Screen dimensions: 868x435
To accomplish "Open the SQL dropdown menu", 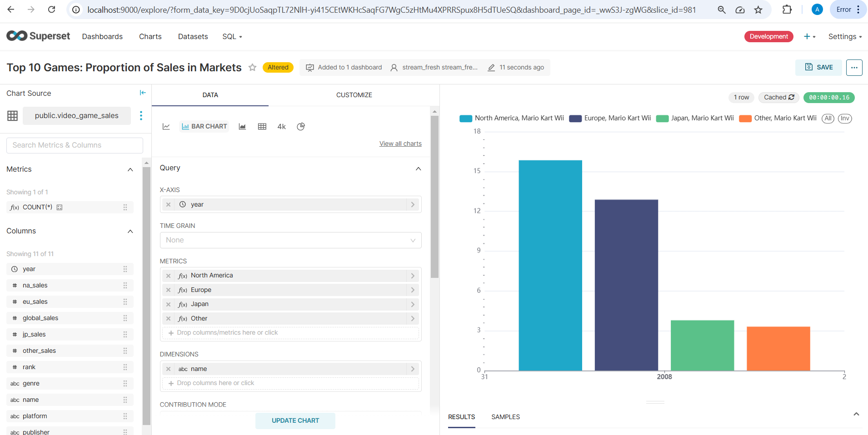I will pyautogui.click(x=232, y=36).
